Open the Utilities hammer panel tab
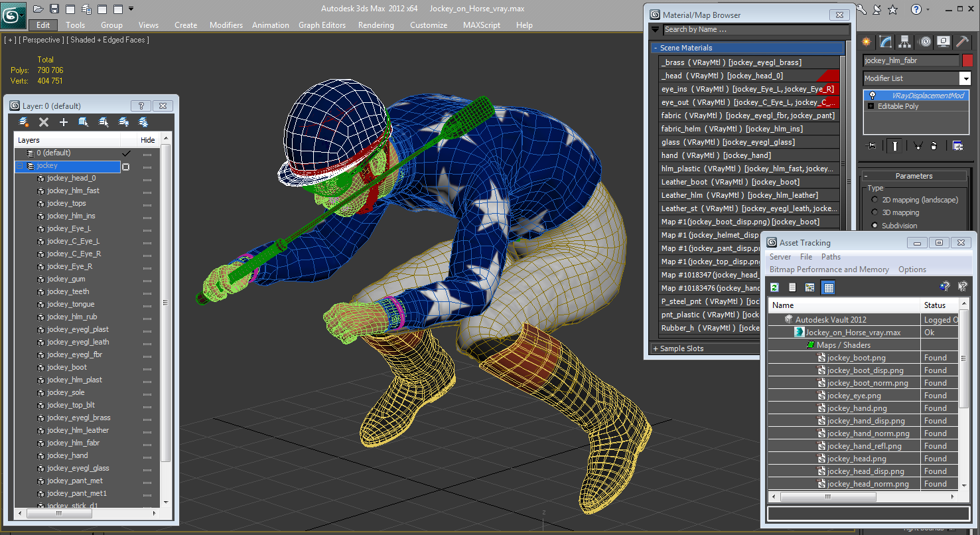Screen dimensions: 980x535 pyautogui.click(x=963, y=42)
